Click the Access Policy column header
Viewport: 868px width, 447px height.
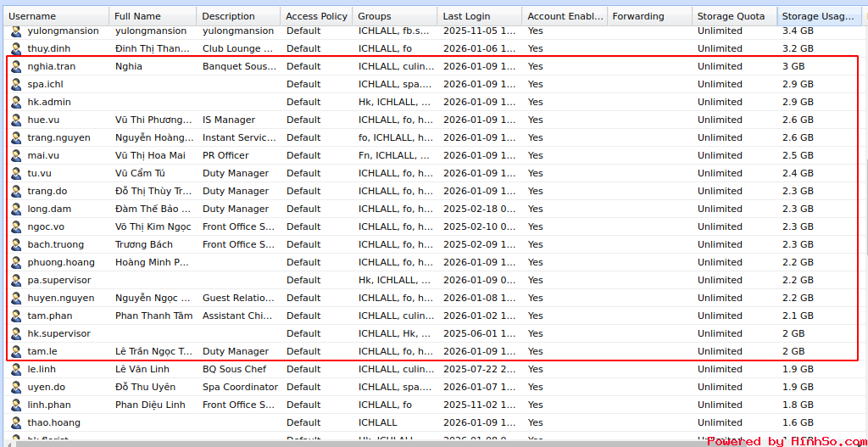pos(316,16)
